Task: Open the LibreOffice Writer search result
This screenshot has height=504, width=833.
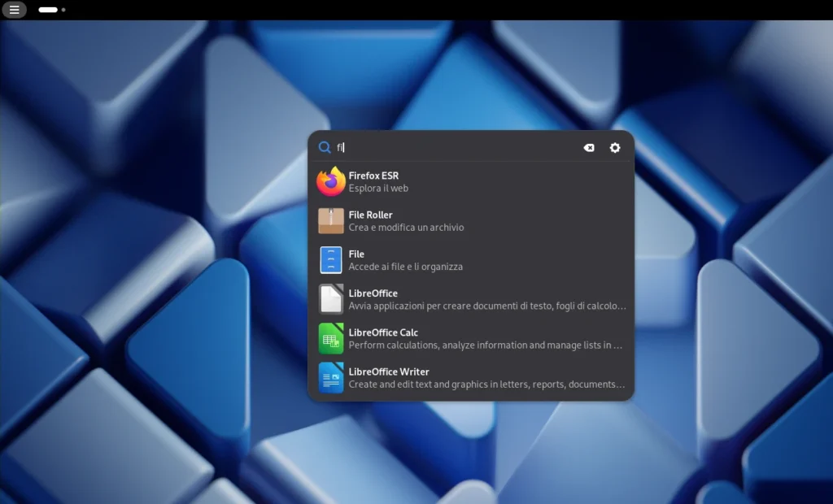Action: tap(447, 377)
